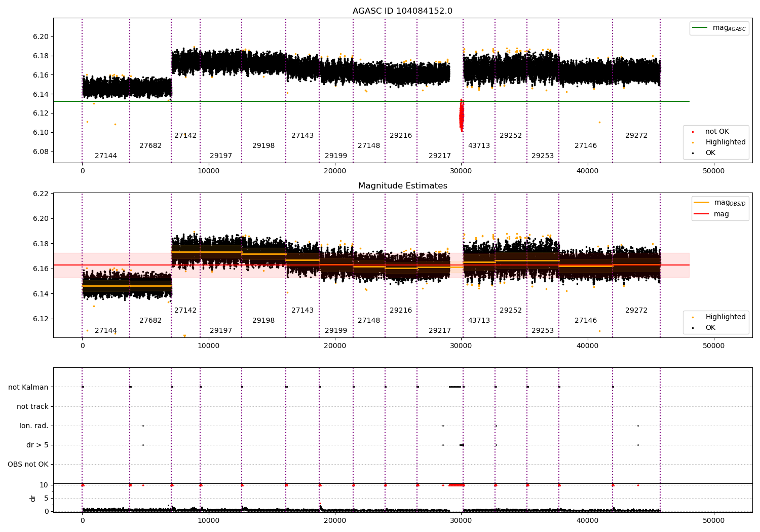Click obsid label 29199 in top plot
The width and height of the screenshot is (760, 532).
336,156
